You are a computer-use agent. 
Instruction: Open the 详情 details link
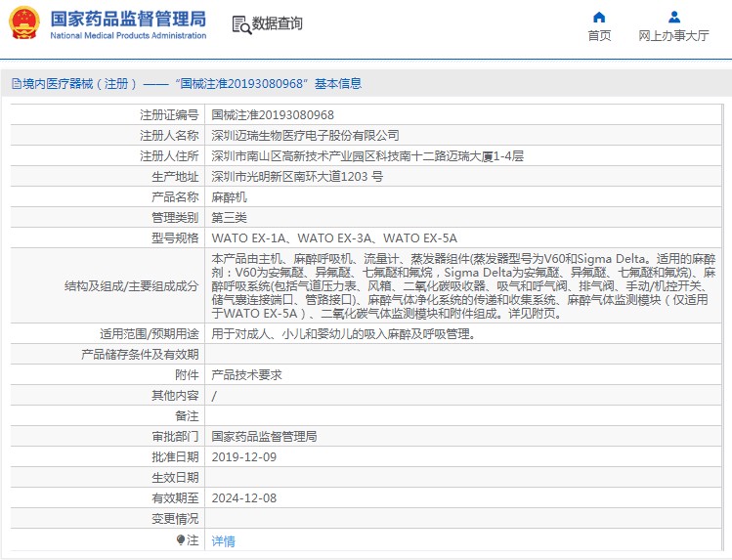point(223,540)
